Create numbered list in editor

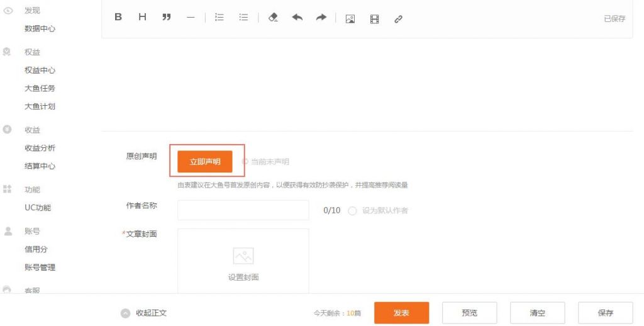pos(219,17)
